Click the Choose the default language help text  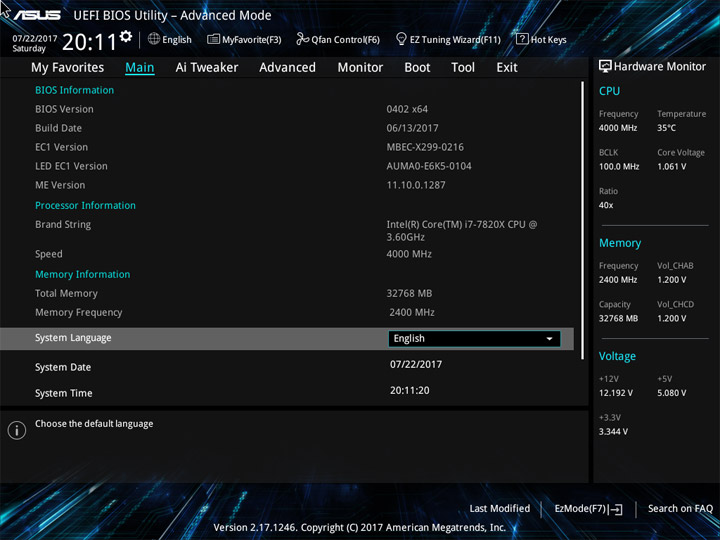point(94,423)
